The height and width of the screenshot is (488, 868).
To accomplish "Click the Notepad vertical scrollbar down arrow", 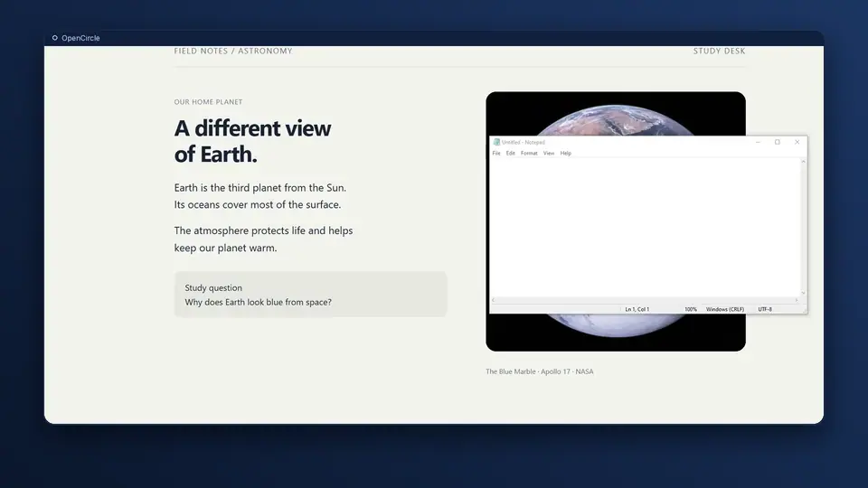I will [803, 293].
